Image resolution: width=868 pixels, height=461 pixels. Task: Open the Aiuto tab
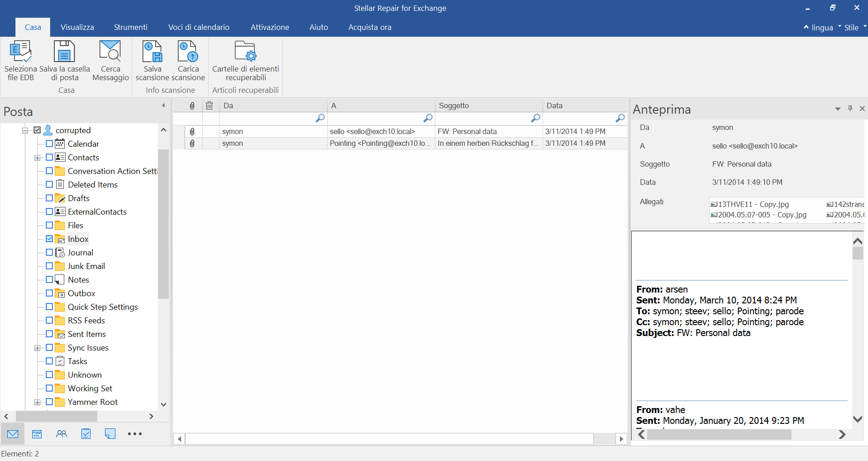tap(319, 27)
